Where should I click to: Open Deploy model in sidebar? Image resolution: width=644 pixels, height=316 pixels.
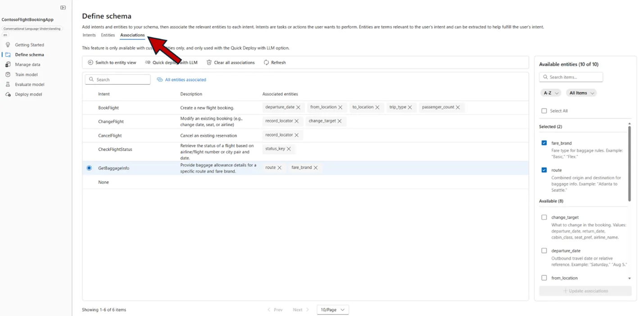[x=28, y=94]
